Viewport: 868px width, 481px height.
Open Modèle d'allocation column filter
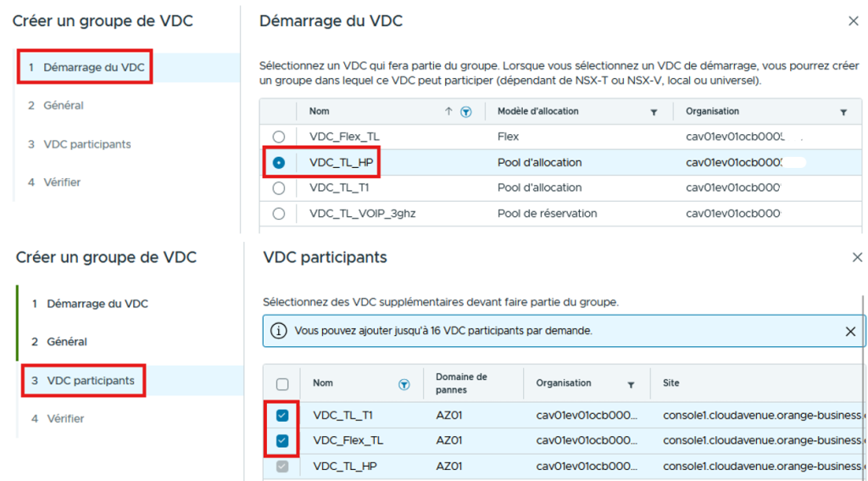[654, 112]
